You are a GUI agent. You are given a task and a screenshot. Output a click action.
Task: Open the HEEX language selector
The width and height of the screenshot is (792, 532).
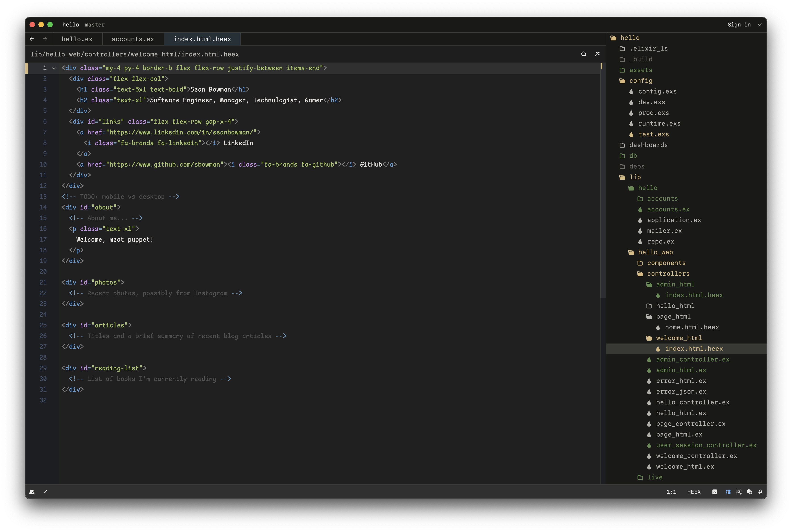[x=694, y=492]
